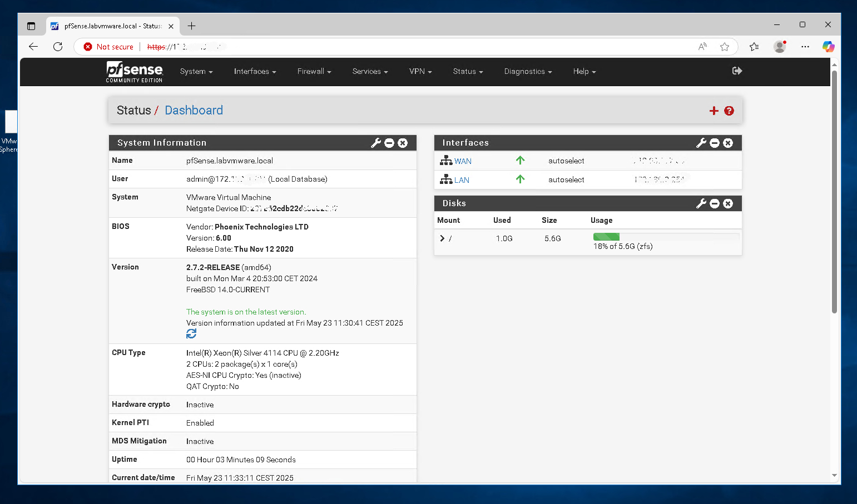Close the Disks widget
This screenshot has height=504, width=857.
[x=728, y=203]
